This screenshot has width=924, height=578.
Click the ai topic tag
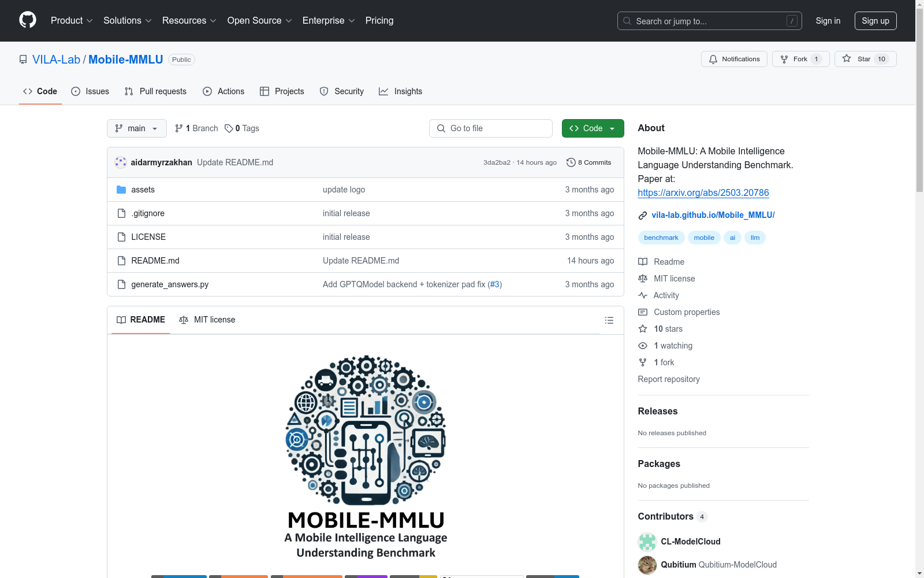(x=732, y=238)
